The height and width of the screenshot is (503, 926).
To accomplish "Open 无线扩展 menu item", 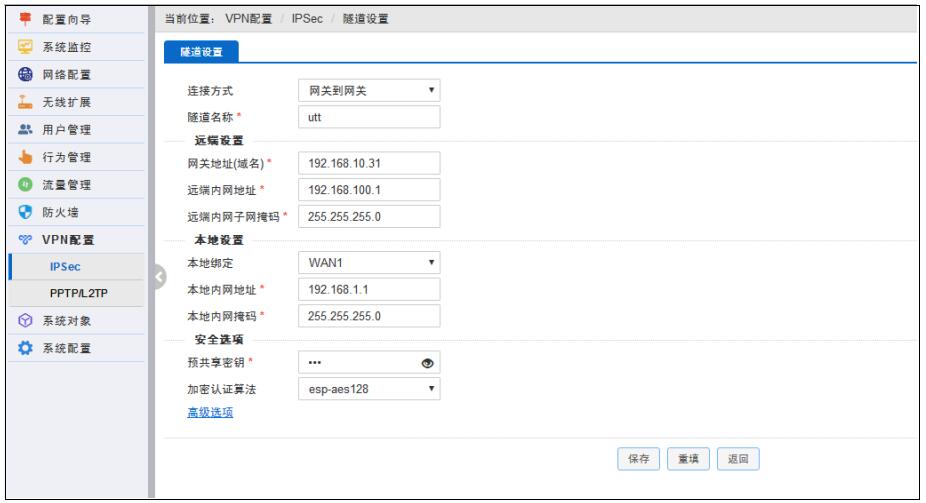I will (x=76, y=102).
